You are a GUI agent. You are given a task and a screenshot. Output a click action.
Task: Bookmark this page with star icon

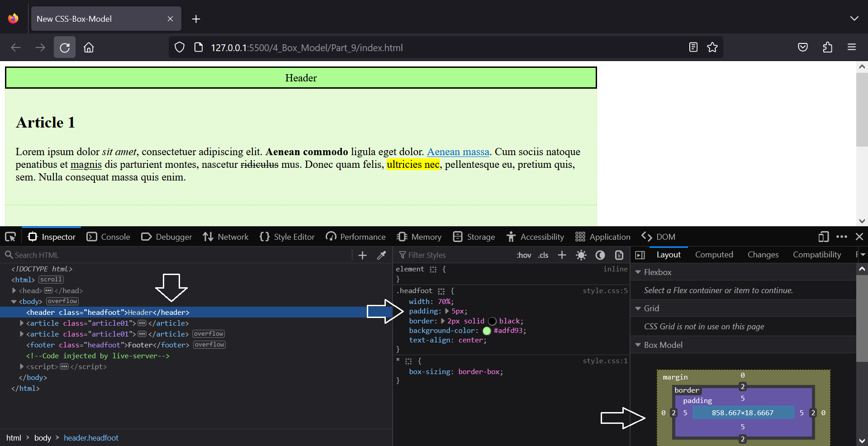[x=712, y=47]
